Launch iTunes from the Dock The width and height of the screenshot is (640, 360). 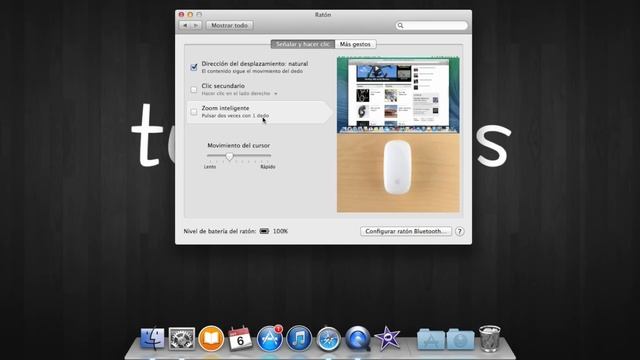click(299, 338)
